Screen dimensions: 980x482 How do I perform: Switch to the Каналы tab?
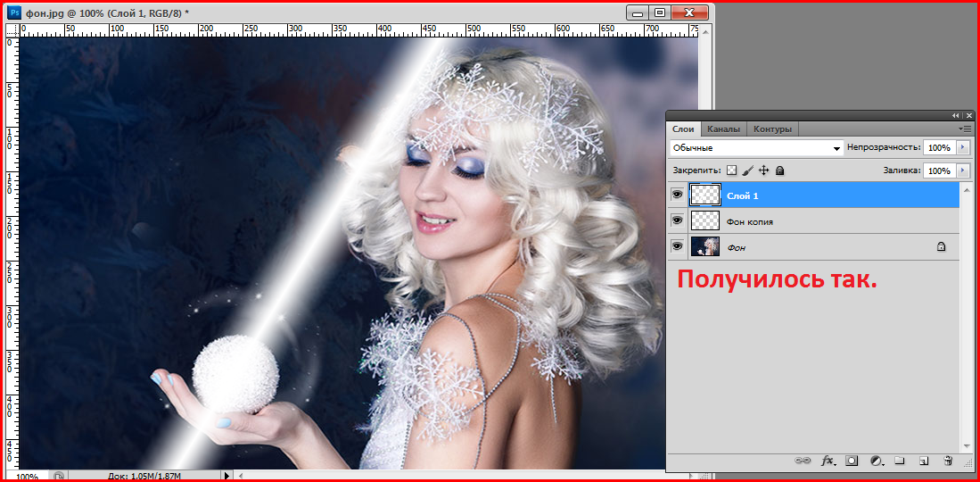724,129
